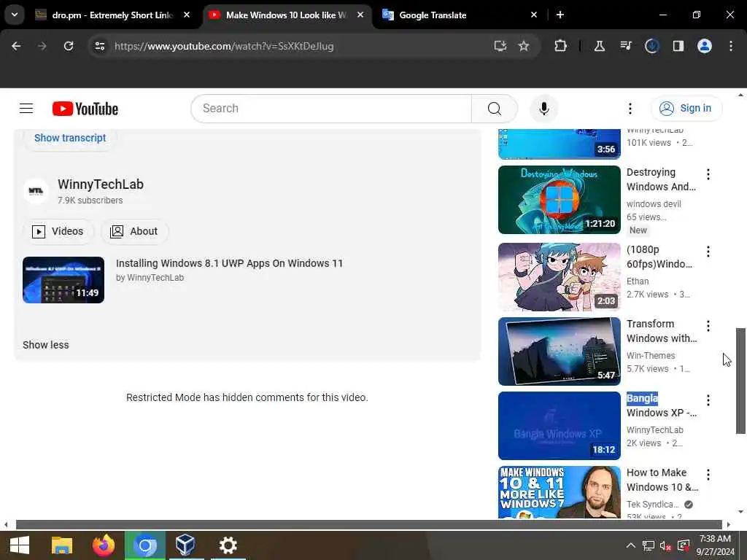This screenshot has width=747, height=560.
Task: Open Installing Windows 8.1 UWP Apps title
Action: (x=229, y=263)
